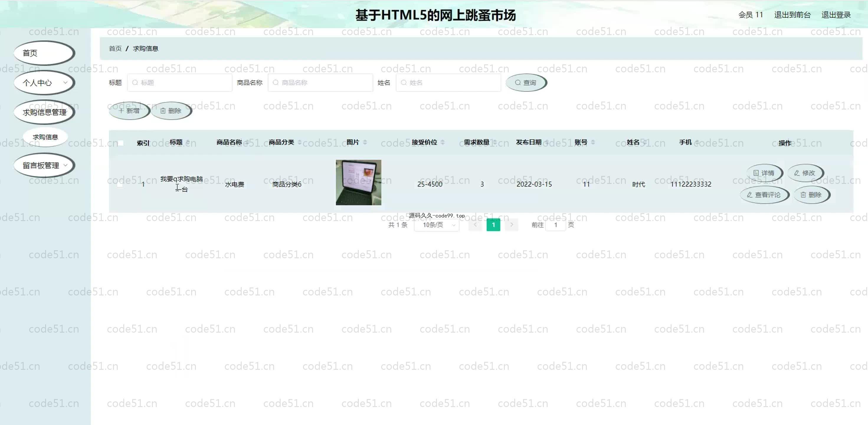This screenshot has width=868, height=425.
Task: Sort by the 图片 column arrows
Action: [365, 142]
